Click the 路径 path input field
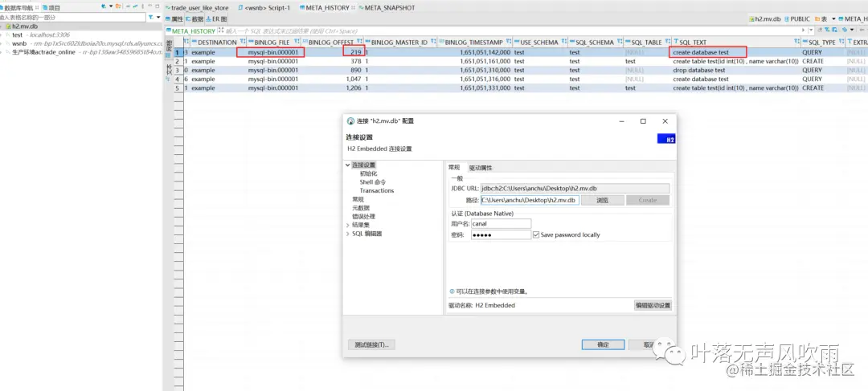The height and width of the screenshot is (391, 868). [530, 200]
